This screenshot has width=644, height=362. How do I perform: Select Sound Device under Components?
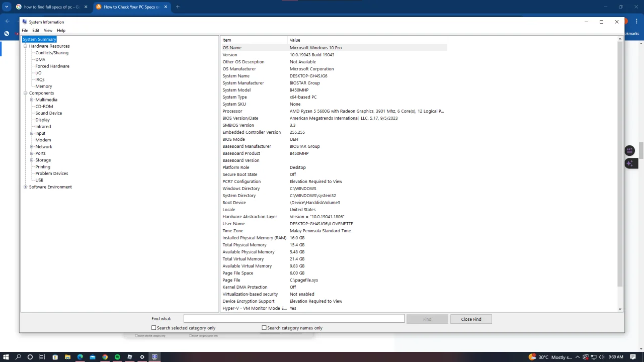pyautogui.click(x=49, y=113)
